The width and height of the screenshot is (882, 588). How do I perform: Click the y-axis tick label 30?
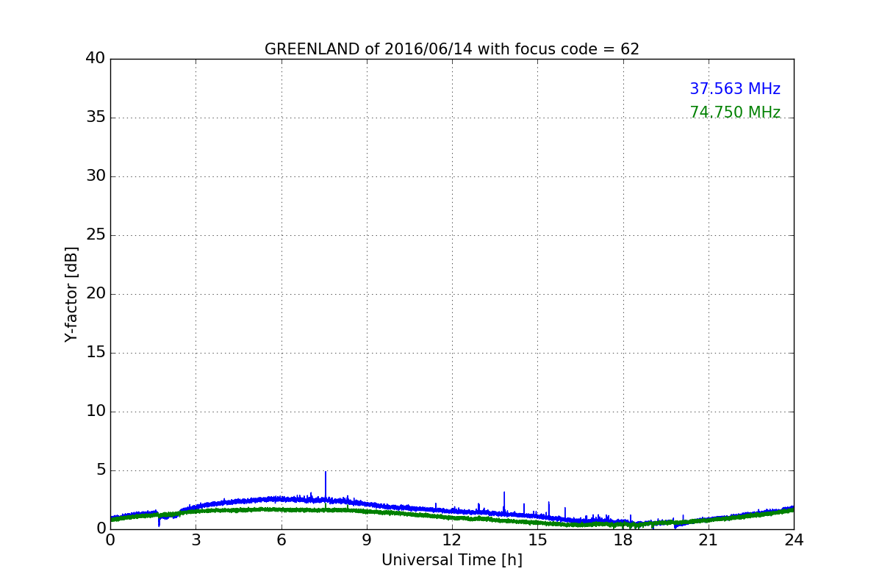click(x=96, y=176)
